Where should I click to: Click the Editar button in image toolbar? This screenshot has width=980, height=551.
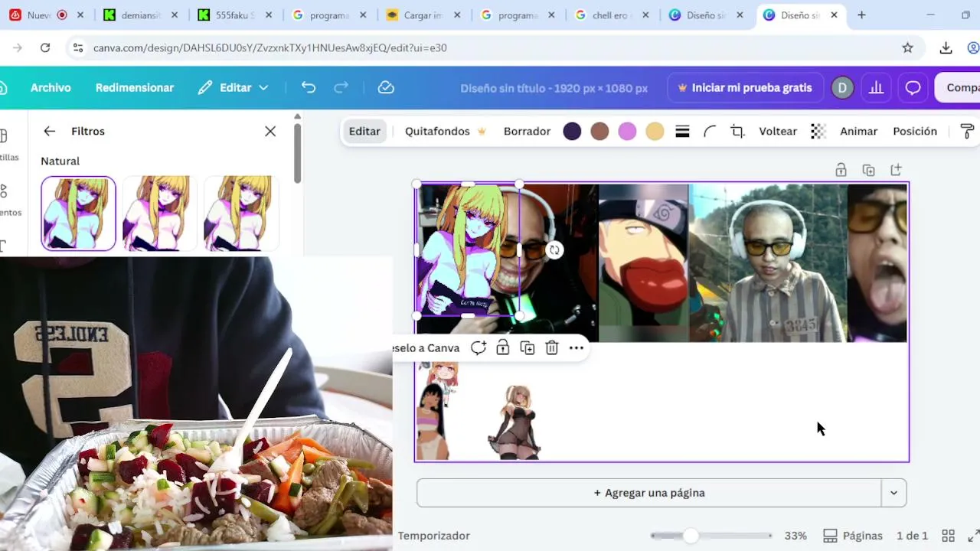(364, 132)
